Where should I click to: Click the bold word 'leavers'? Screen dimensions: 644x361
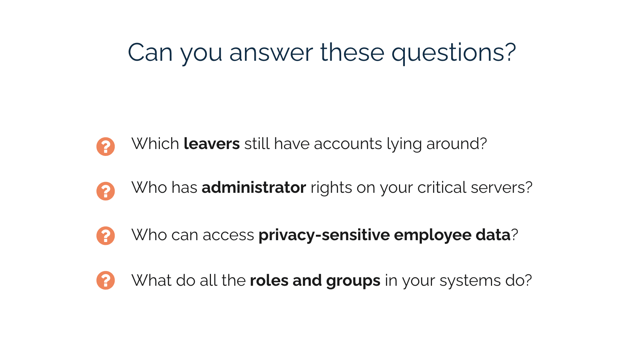tap(212, 144)
